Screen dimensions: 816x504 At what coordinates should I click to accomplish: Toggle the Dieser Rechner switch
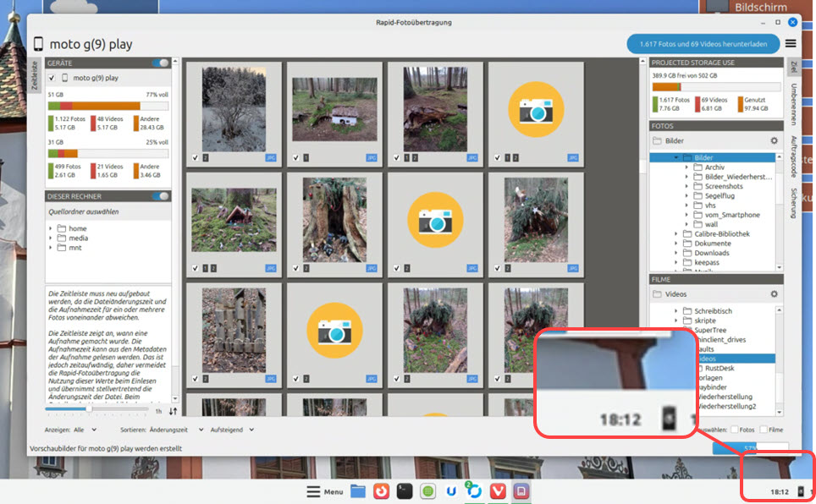pos(160,196)
